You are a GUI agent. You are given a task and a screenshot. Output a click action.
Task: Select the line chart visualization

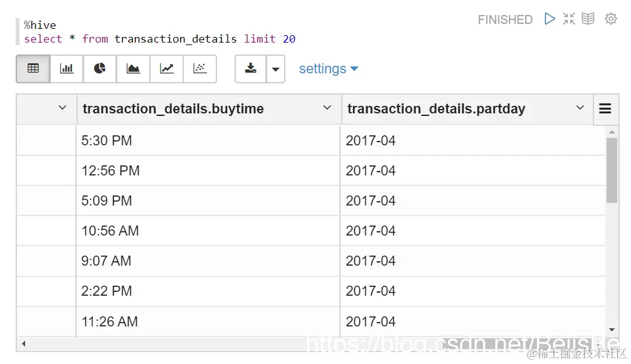click(x=167, y=69)
